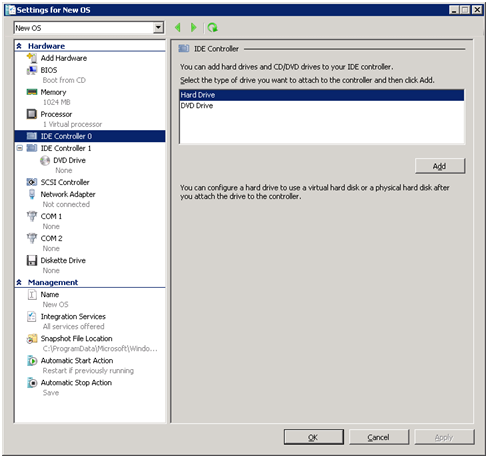Click the green forward arrow icon
This screenshot has width=488, height=458.
[x=194, y=27]
